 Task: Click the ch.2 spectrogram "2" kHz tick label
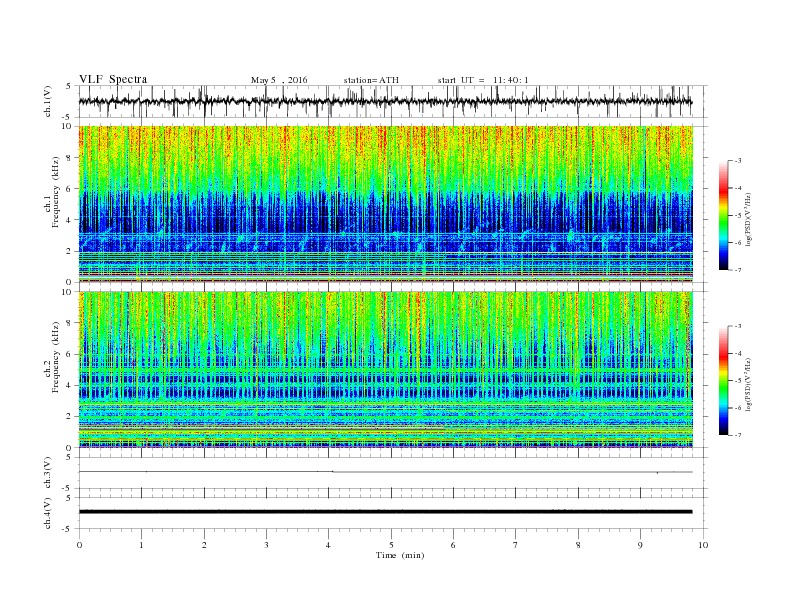click(x=69, y=417)
